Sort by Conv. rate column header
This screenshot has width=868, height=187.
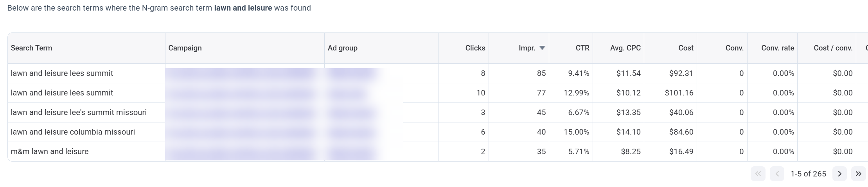(777, 48)
